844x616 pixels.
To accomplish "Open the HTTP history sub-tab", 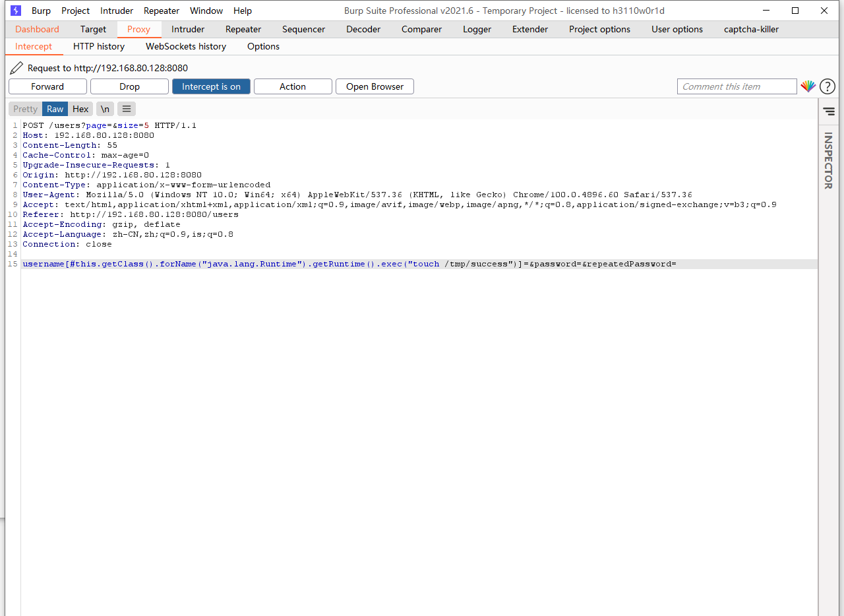I will click(x=99, y=46).
